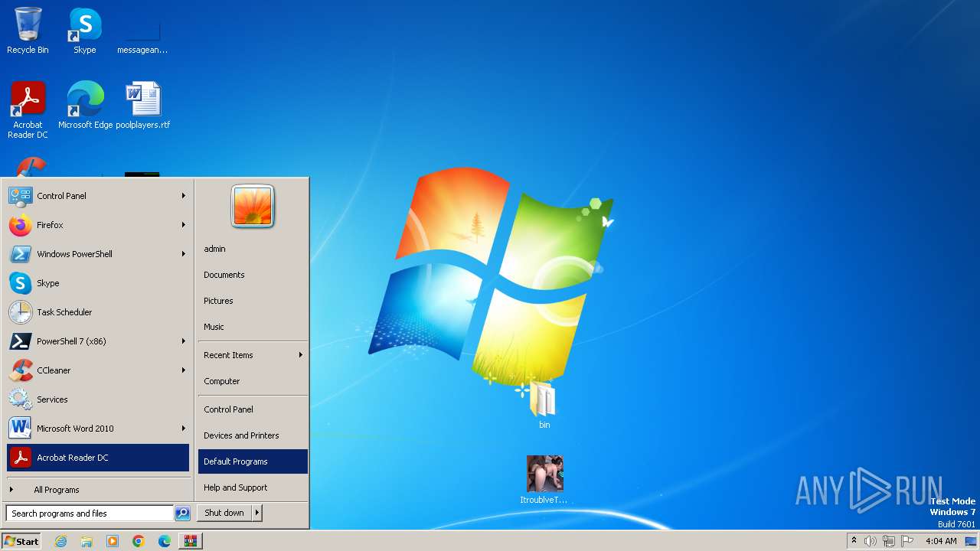Click the Shut down button
This screenshot has height=551, width=980.
click(x=224, y=513)
